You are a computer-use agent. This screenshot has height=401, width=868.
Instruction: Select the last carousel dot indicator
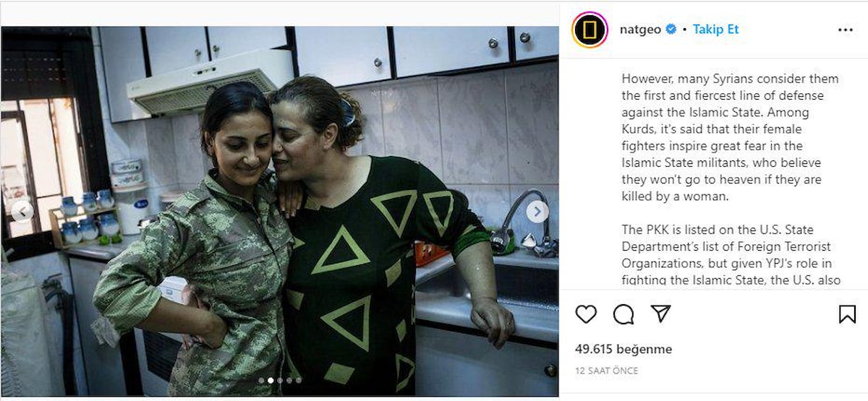click(x=299, y=380)
